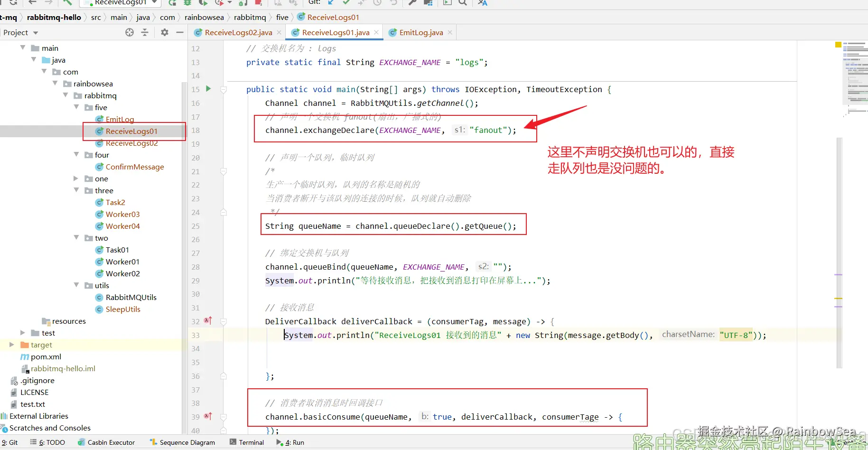Close the EmitLog.java tab
Screen dimensions: 868x450
click(x=450, y=32)
